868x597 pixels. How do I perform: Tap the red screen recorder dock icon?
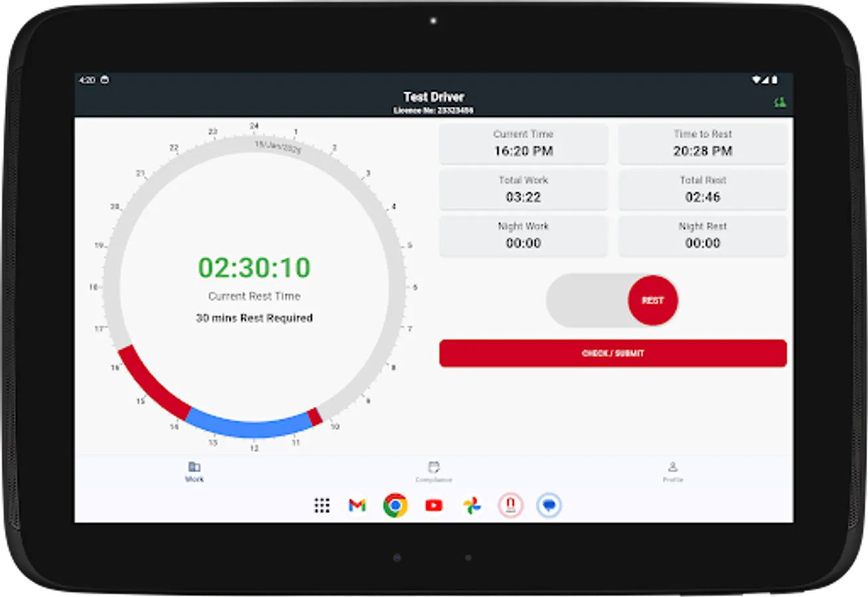coord(511,505)
